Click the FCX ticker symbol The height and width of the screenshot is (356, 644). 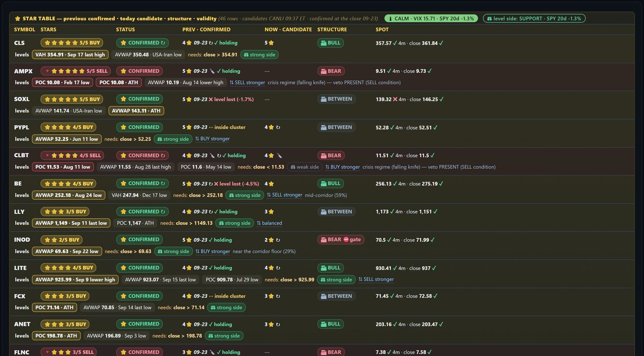(x=20, y=296)
